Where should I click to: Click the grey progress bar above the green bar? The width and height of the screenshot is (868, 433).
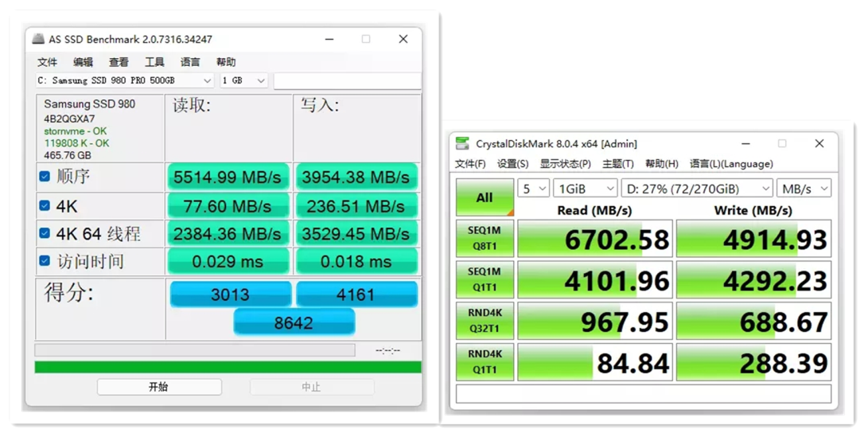194,350
